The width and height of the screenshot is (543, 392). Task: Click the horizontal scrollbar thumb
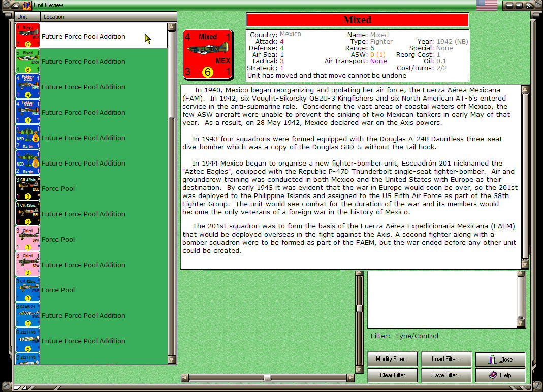point(267,378)
